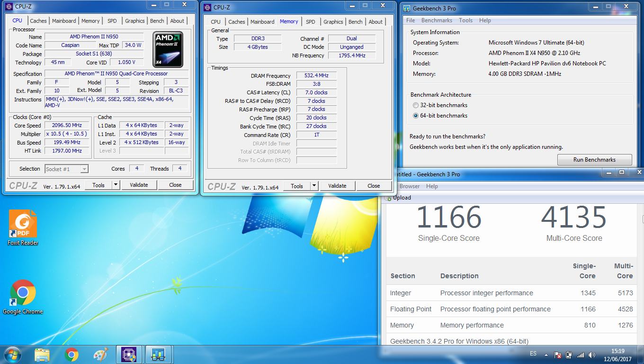Open the Browser menu in results window
The width and height of the screenshot is (644, 364).
pos(410,186)
